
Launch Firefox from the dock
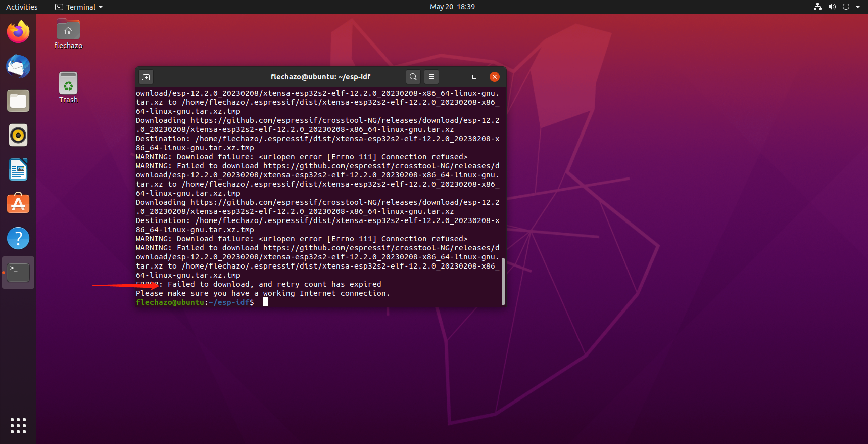pos(18,32)
